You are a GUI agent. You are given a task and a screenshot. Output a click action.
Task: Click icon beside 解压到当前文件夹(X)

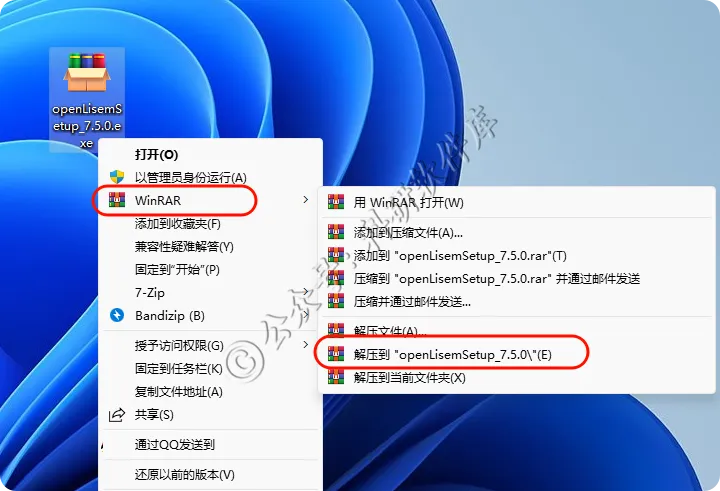pos(336,377)
